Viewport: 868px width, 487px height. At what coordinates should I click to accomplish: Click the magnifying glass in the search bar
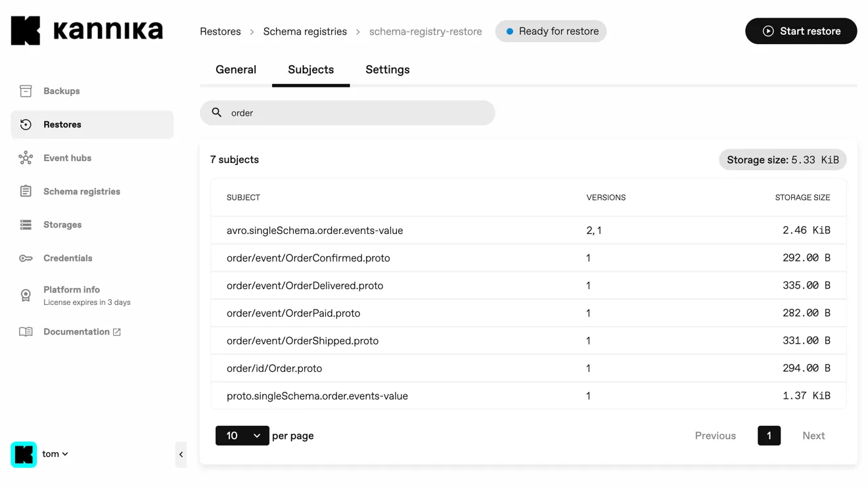[x=217, y=112]
